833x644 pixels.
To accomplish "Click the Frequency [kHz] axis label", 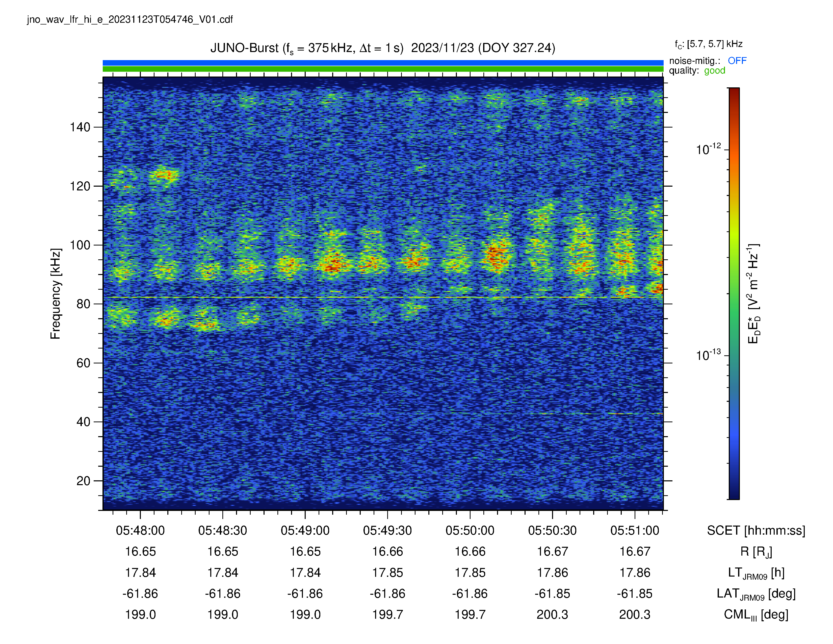I will (x=56, y=294).
